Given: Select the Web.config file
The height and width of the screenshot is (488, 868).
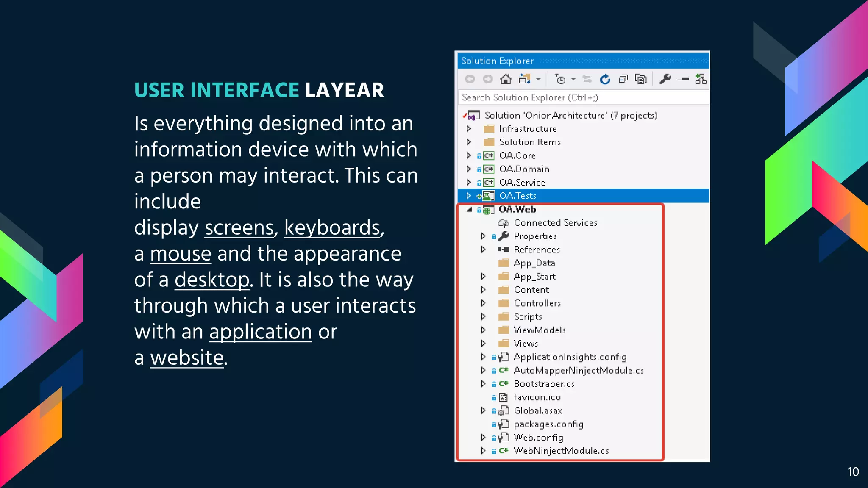Looking at the screenshot, I should pyautogui.click(x=538, y=438).
